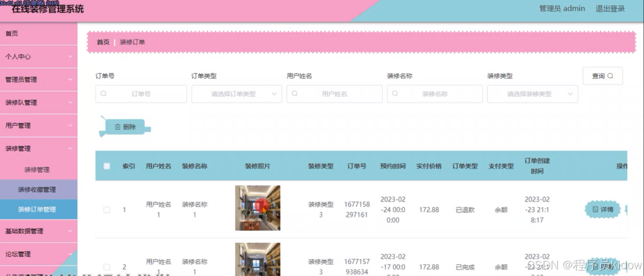Click the 删除 button above table
This screenshot has height=276, width=644.
[x=125, y=127]
